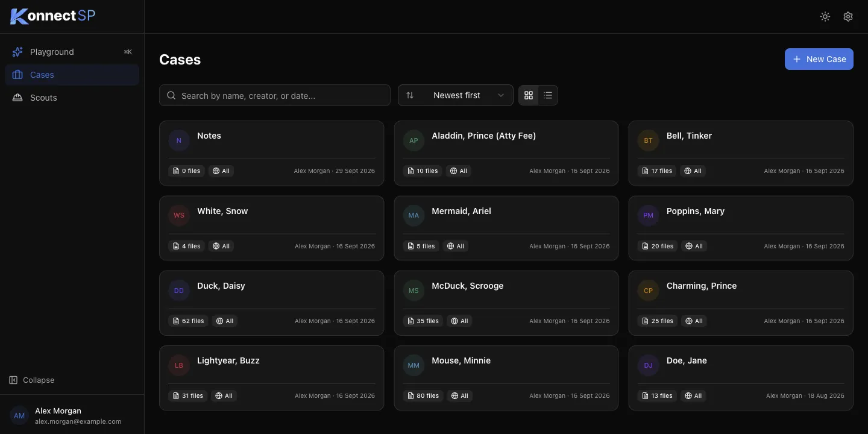Open the Notes case
This screenshot has width=868, height=434.
coord(271,153)
